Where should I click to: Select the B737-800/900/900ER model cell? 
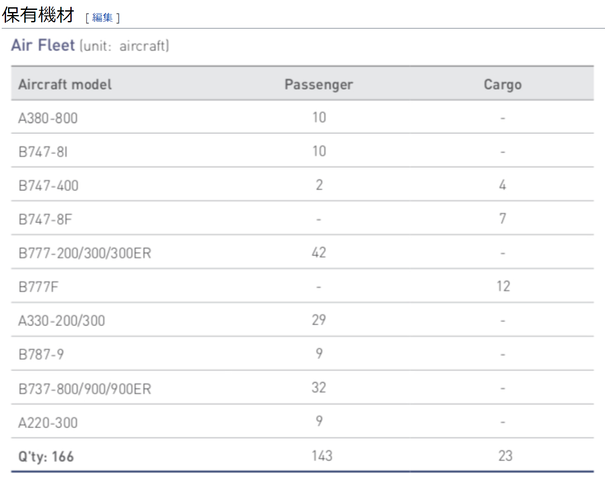tap(84, 389)
